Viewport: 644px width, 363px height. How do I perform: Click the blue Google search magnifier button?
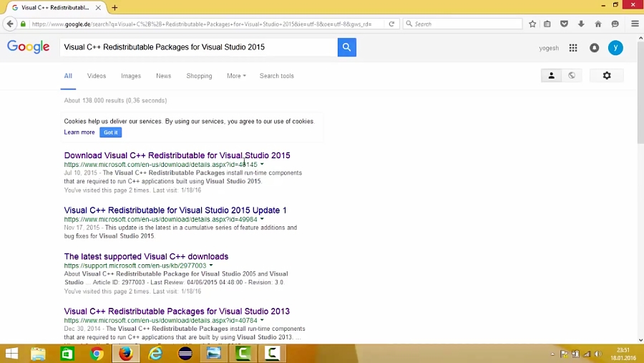tap(346, 47)
